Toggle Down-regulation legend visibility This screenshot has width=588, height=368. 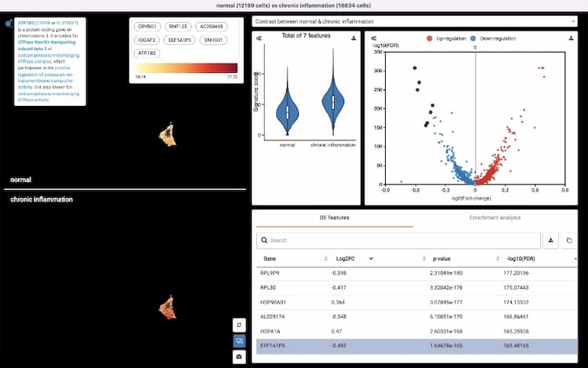(x=498, y=38)
